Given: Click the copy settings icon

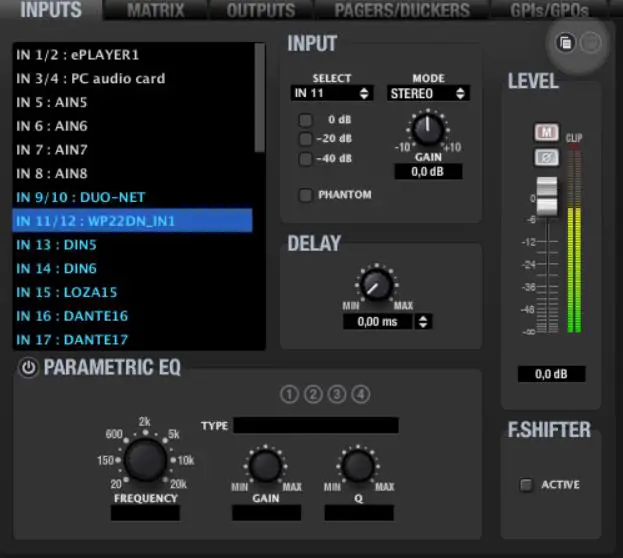Looking at the screenshot, I should [565, 43].
